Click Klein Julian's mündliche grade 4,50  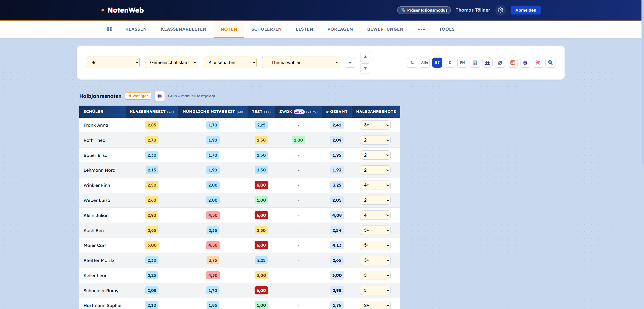click(x=213, y=215)
